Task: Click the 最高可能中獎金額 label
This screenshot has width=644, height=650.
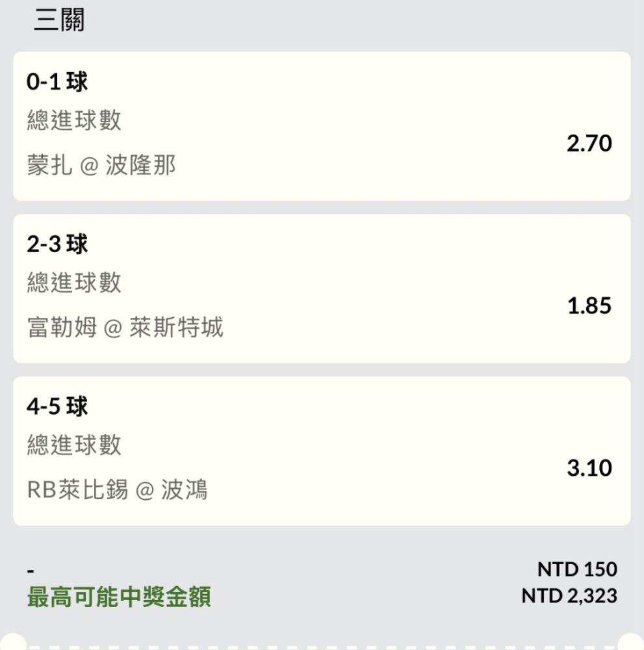Action: coord(119,597)
